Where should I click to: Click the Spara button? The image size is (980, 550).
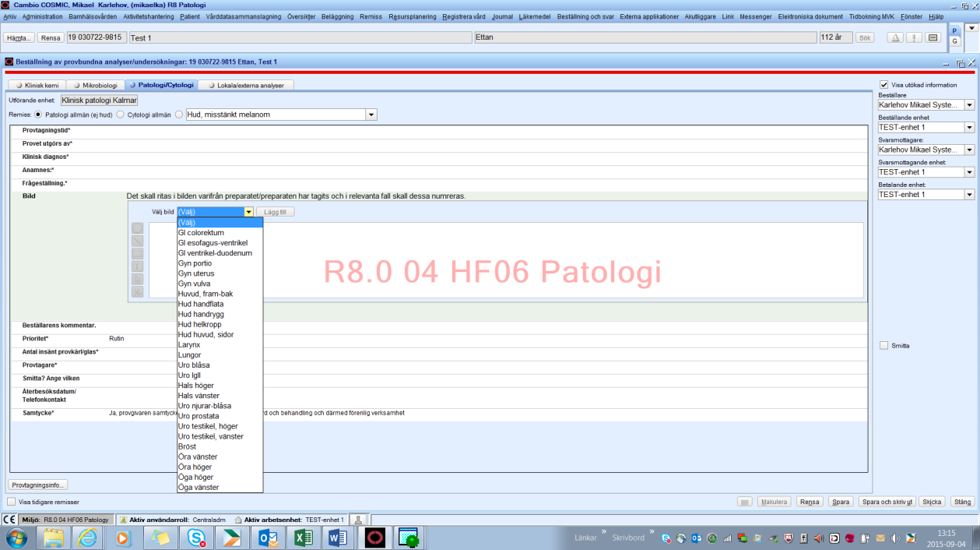840,502
